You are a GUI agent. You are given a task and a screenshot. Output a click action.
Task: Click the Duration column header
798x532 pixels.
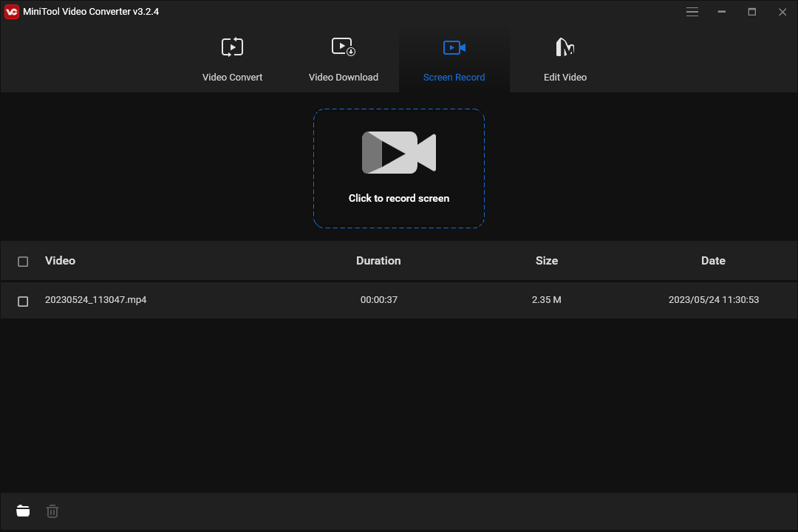(x=378, y=261)
